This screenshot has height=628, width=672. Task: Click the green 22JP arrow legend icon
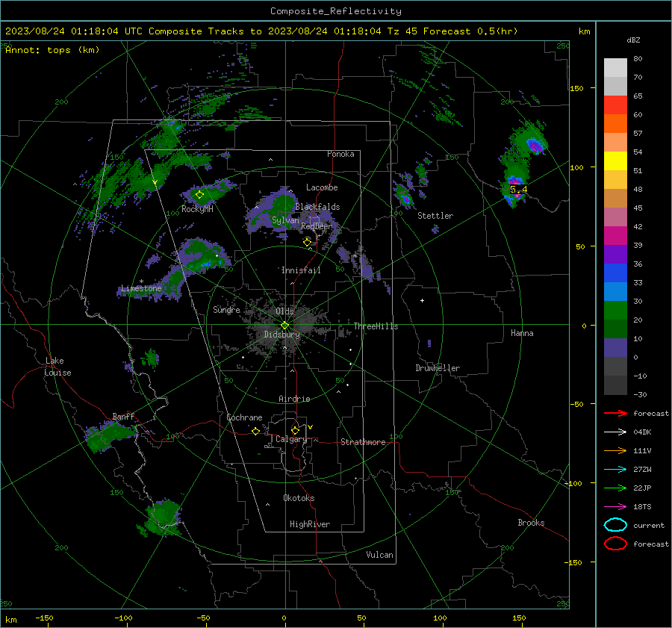615,488
